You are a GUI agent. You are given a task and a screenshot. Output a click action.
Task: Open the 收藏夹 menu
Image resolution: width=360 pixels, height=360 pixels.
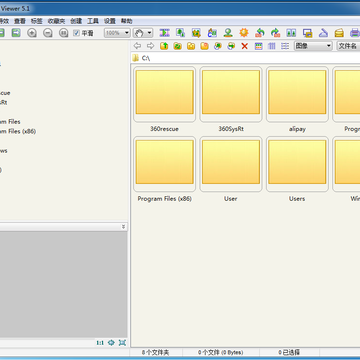click(56, 21)
